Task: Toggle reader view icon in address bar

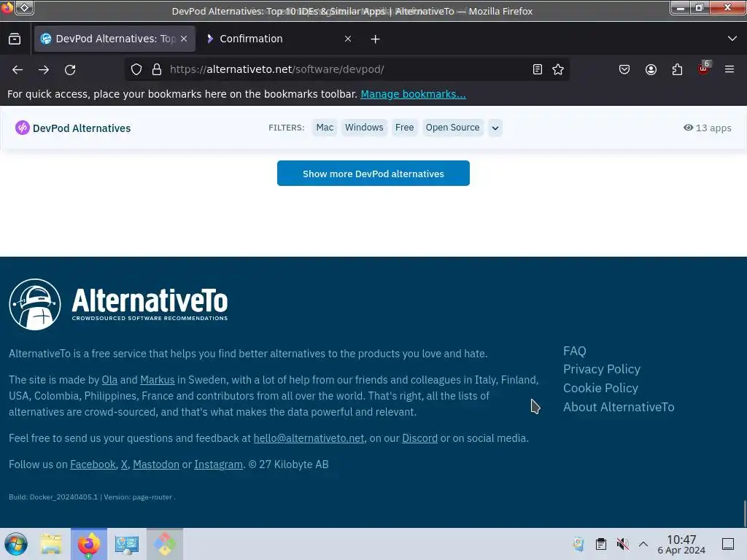Action: (x=538, y=69)
